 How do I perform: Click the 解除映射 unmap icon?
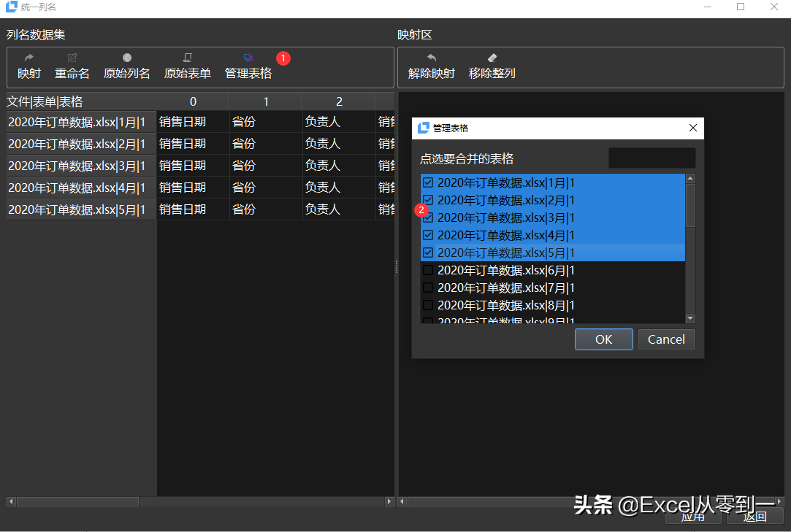click(432, 58)
